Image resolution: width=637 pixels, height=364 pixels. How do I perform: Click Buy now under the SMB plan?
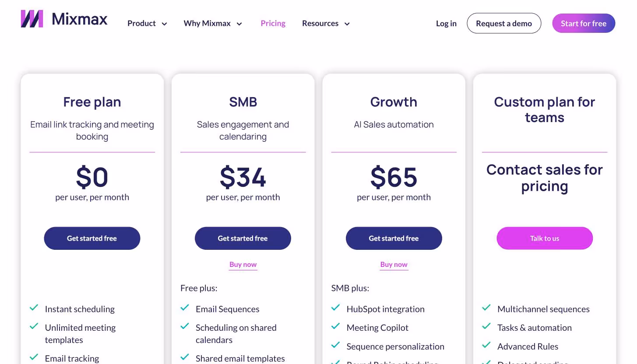click(243, 264)
